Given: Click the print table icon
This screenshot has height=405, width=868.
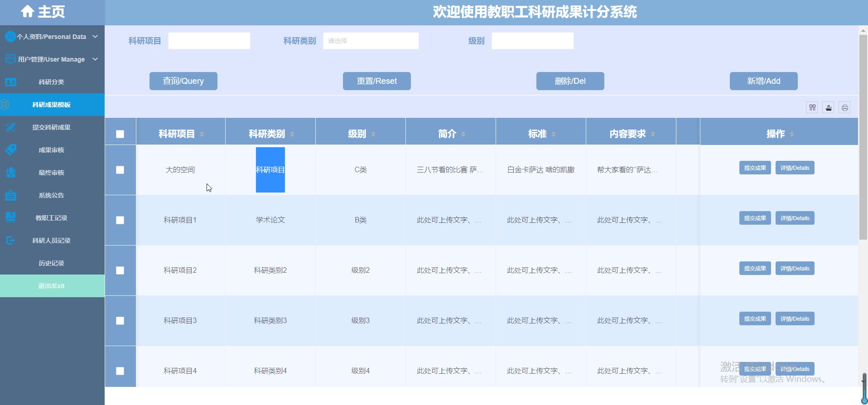Looking at the screenshot, I should [x=844, y=108].
